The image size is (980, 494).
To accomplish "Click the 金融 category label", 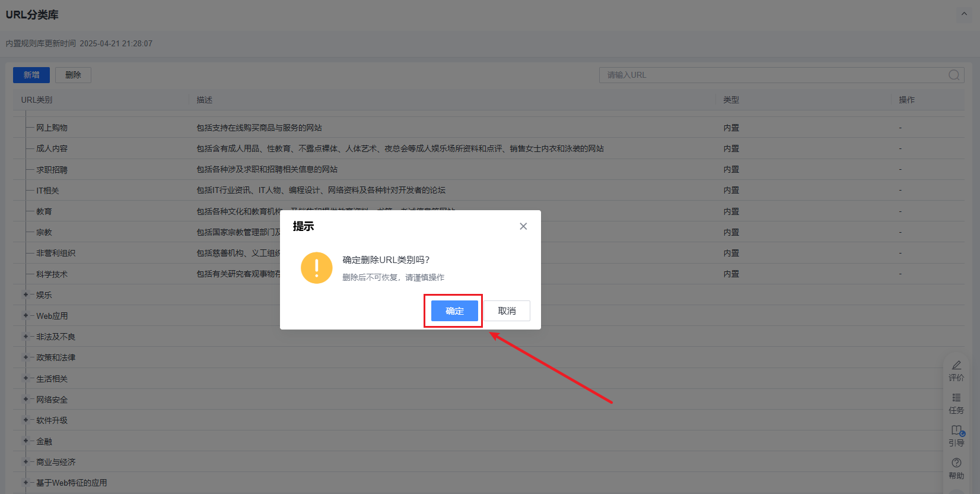I will (44, 441).
